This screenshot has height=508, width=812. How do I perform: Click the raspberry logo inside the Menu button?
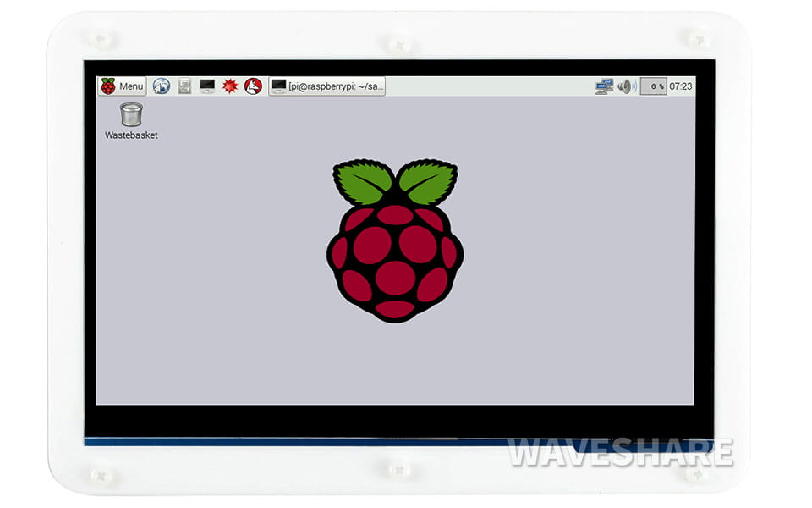point(108,86)
